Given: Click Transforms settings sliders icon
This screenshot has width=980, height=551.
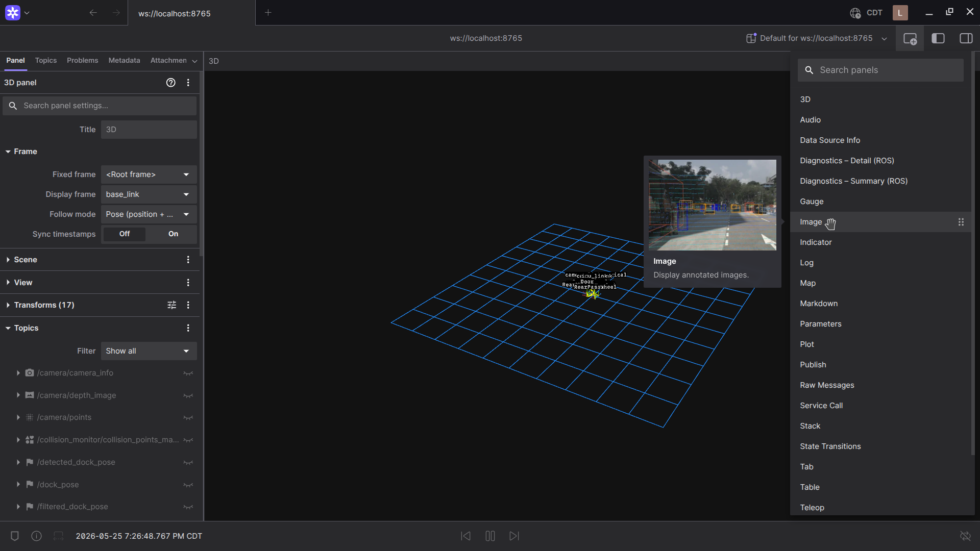Looking at the screenshot, I should (172, 305).
